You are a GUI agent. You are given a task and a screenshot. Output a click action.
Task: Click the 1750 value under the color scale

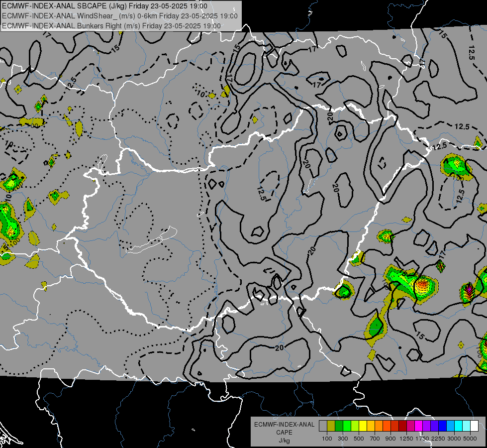(422, 439)
